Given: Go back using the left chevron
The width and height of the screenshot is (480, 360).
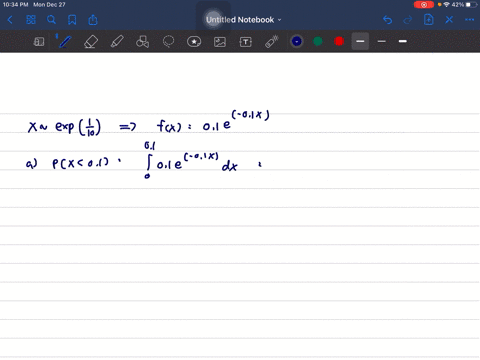Looking at the screenshot, I should pos(10,20).
